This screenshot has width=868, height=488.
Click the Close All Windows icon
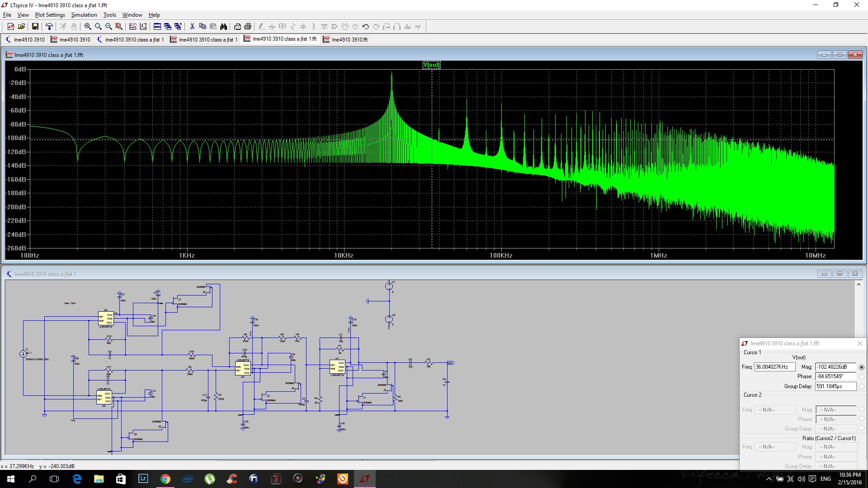178,27
